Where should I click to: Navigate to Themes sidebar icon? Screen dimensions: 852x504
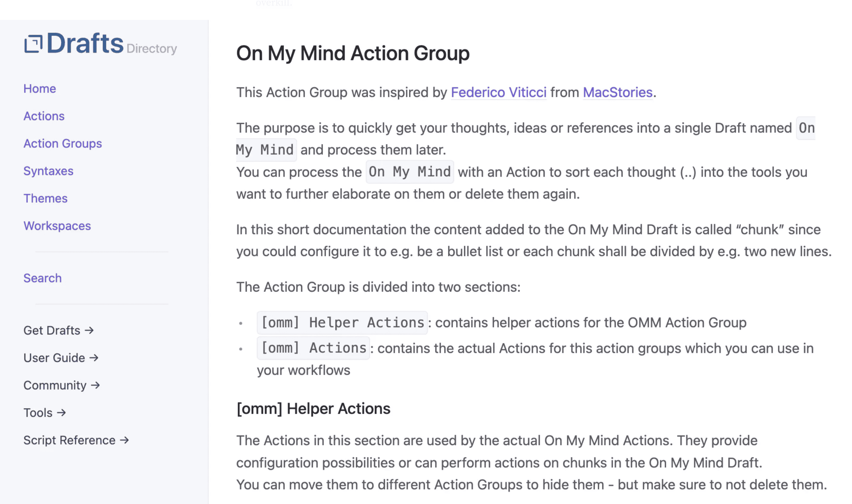coord(45,198)
